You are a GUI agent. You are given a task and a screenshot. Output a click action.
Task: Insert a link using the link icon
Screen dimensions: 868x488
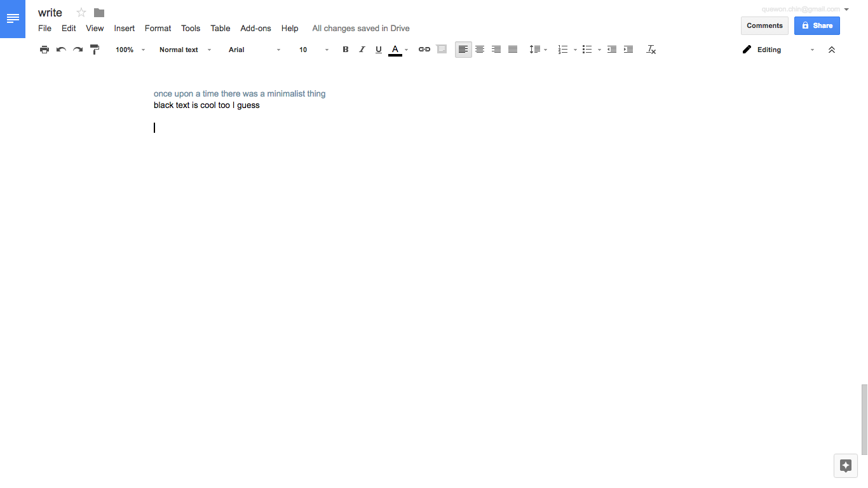click(424, 50)
